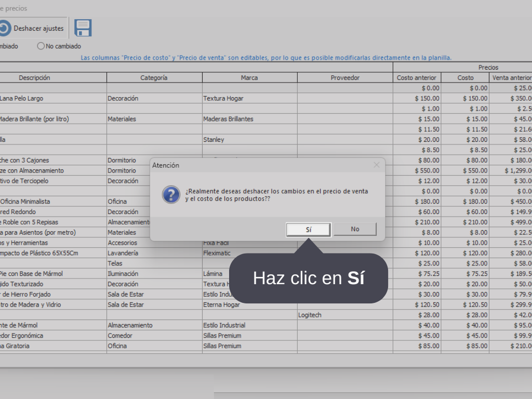532x399 pixels.
Task: Click the Lavandería category cell
Action: coord(154,253)
